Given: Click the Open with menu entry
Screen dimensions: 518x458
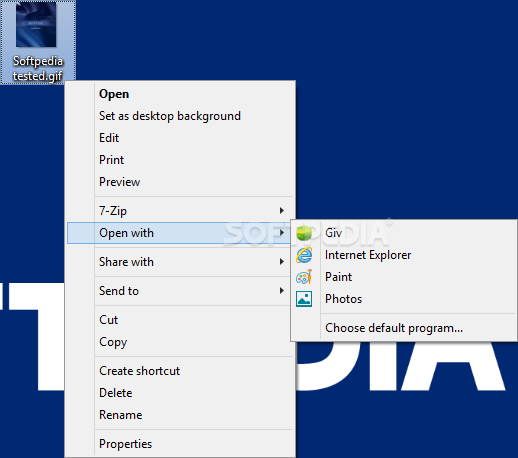Looking at the screenshot, I should 180,233.
